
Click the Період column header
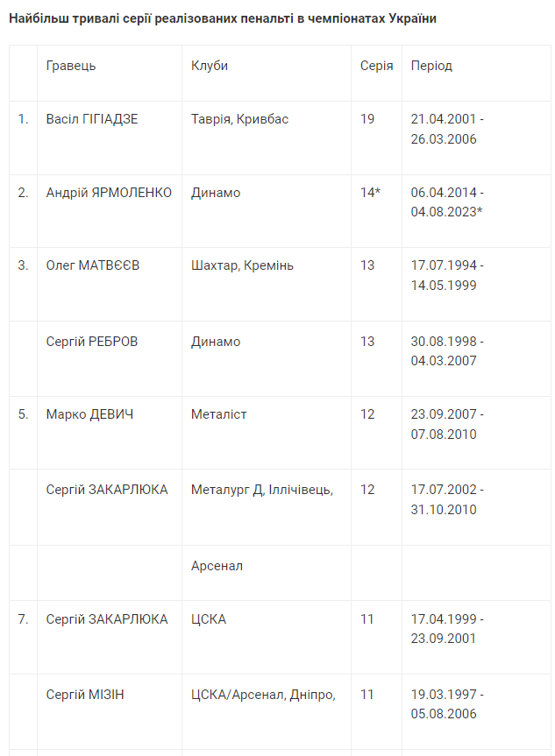pyautogui.click(x=431, y=66)
